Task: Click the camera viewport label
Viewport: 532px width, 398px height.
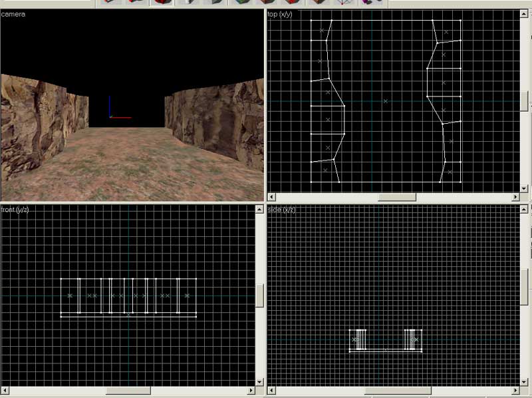Action: click(x=13, y=14)
